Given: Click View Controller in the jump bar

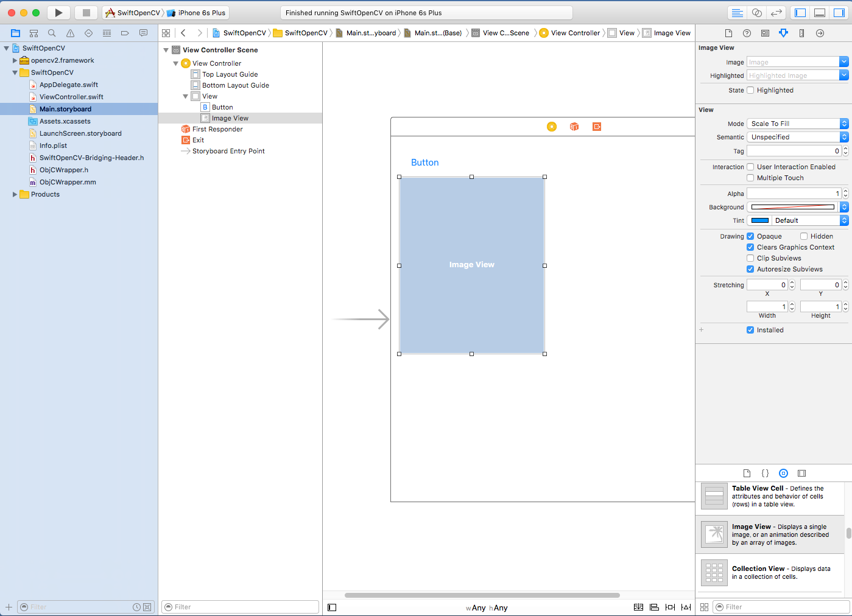Looking at the screenshot, I should (575, 33).
